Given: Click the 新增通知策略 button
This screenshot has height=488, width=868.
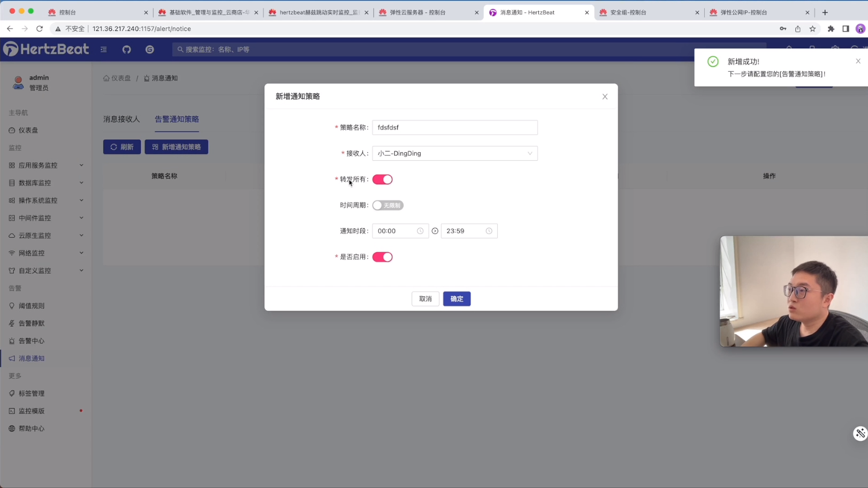Looking at the screenshot, I should pos(177,147).
